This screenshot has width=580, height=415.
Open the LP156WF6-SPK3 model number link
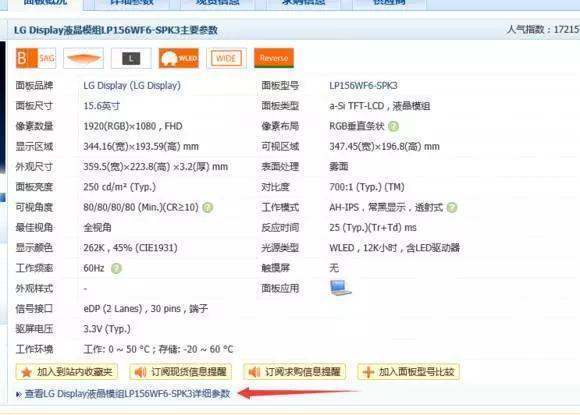tap(363, 86)
